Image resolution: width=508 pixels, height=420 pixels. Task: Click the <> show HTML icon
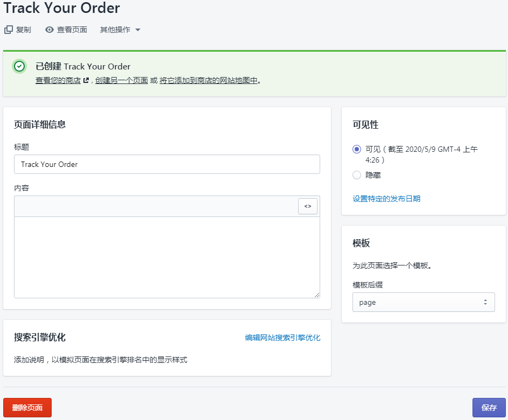[x=307, y=206]
